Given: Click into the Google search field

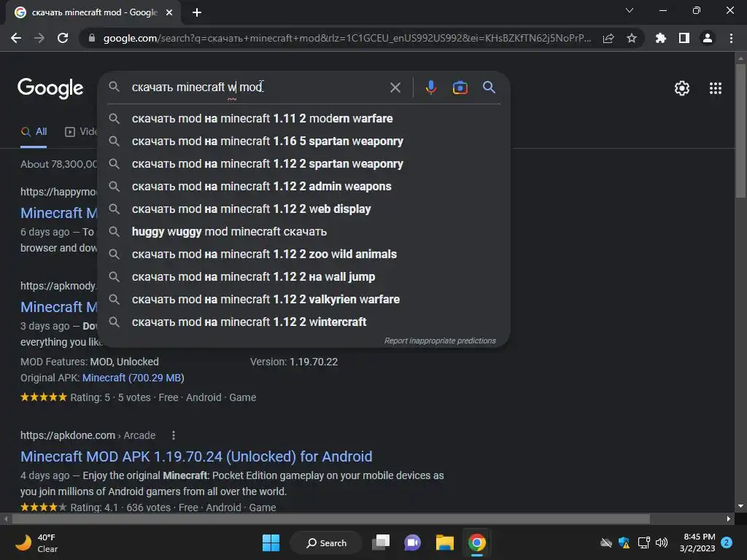Looking at the screenshot, I should click(x=258, y=87).
